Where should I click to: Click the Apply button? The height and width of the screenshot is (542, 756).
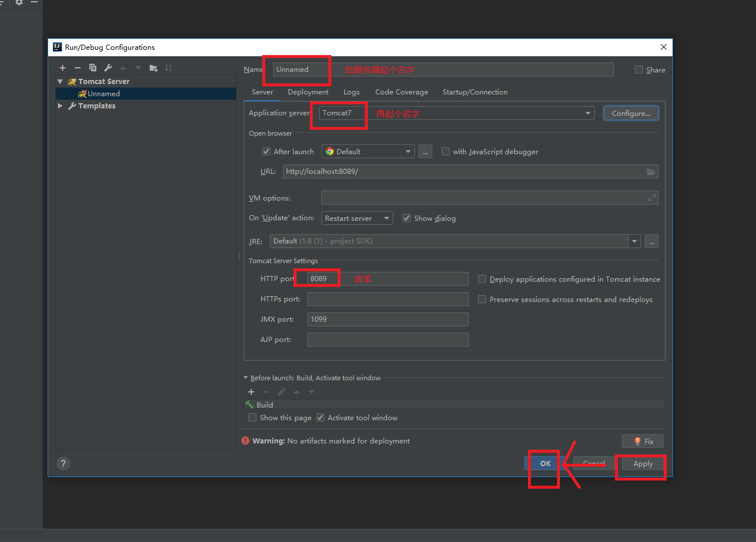click(x=643, y=463)
